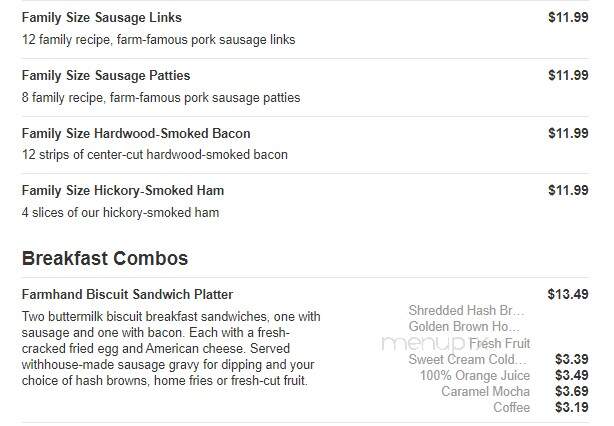Choose the Fresh Fruit side option
Image resolution: width=614 pixels, height=426 pixels.
point(500,343)
